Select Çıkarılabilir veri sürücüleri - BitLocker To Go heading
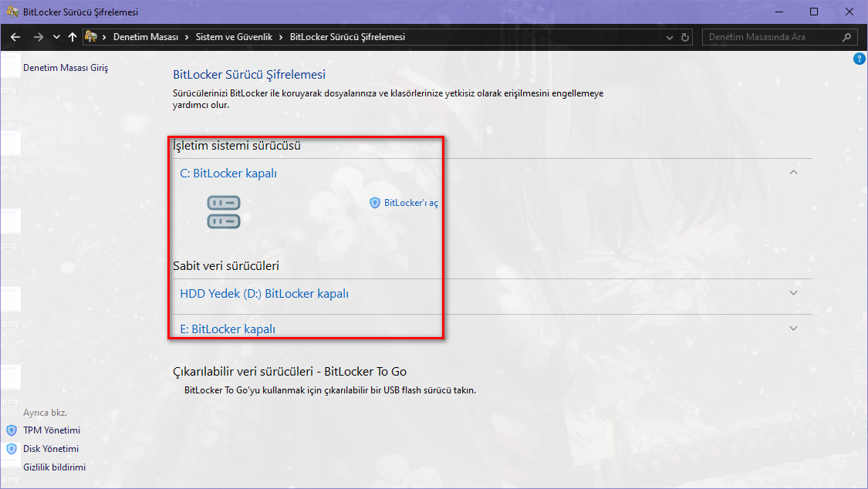Screen dimensions: 868x489 290,372
